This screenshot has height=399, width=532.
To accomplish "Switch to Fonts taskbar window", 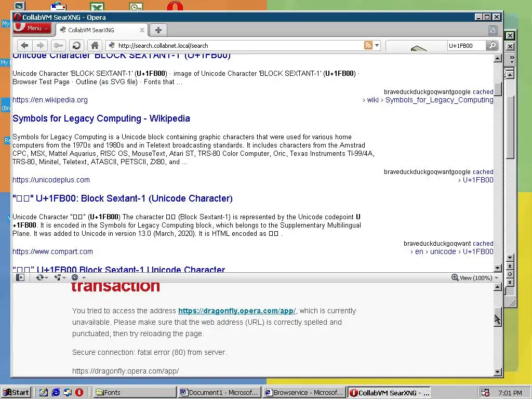I will click(x=135, y=393).
